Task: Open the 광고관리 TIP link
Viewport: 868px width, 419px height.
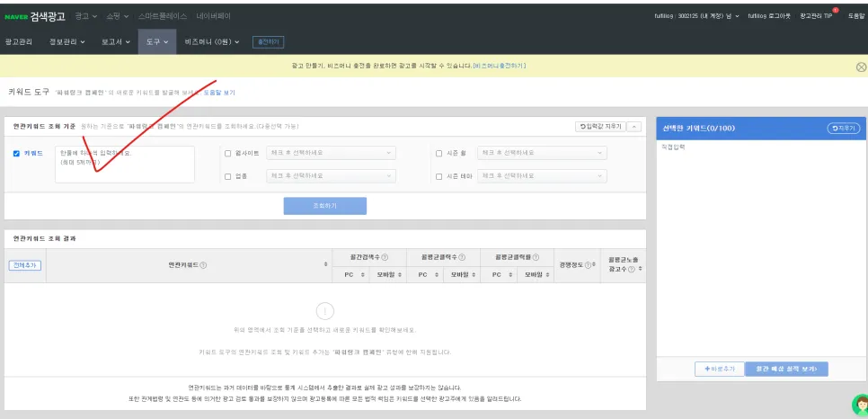Action: pos(816,16)
